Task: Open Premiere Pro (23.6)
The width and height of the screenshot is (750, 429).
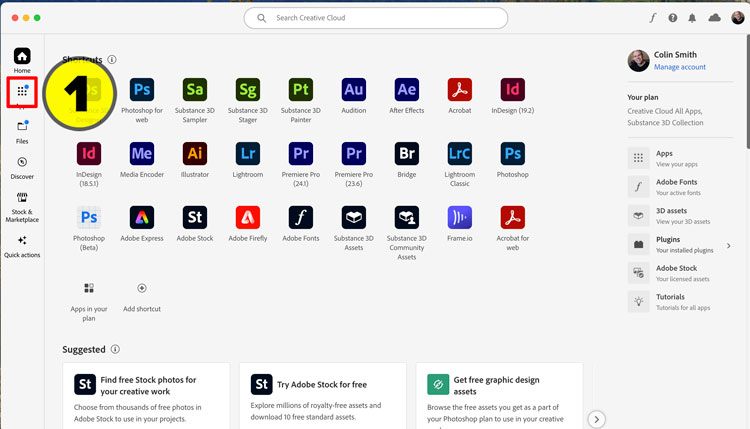Action: tap(353, 154)
